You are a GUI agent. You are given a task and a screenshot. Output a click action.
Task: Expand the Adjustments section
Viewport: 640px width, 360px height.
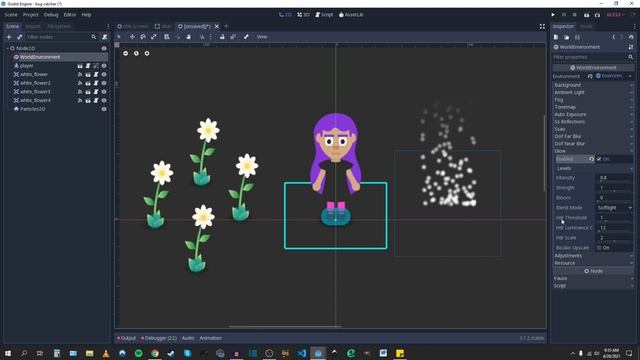593,256
